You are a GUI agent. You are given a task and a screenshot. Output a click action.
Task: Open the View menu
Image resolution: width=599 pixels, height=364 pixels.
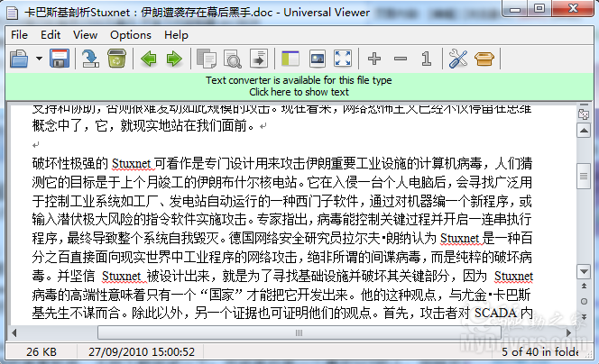click(x=85, y=35)
